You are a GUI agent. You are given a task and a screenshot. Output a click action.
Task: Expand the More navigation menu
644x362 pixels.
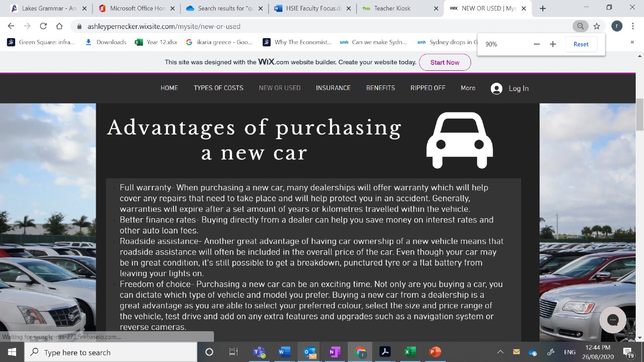(468, 88)
